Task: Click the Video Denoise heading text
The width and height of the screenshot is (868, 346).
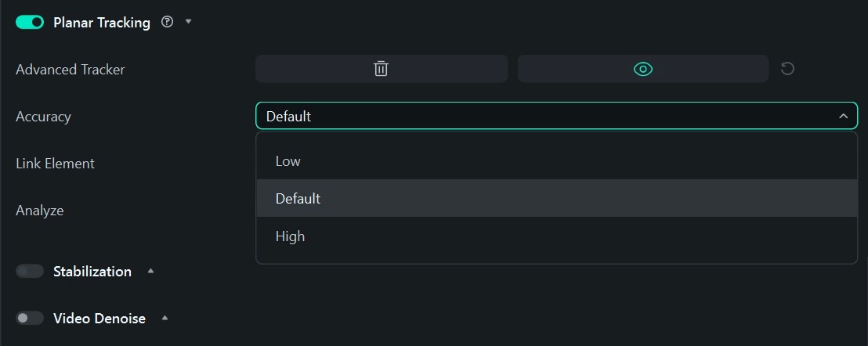Action: pos(99,319)
